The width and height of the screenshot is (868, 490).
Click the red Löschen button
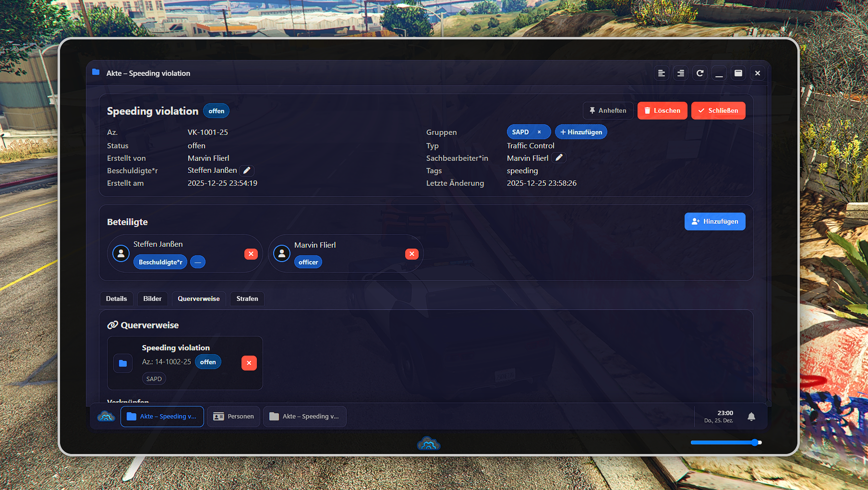pyautogui.click(x=662, y=110)
